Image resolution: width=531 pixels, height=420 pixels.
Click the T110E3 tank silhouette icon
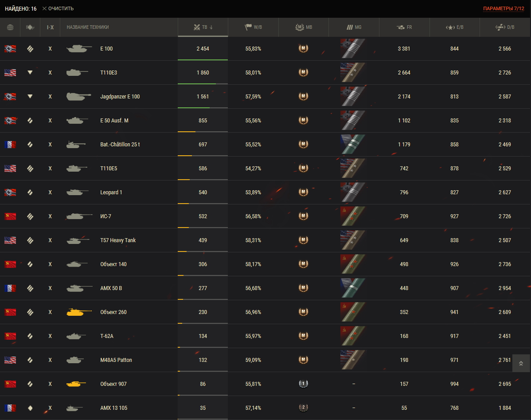click(x=77, y=73)
